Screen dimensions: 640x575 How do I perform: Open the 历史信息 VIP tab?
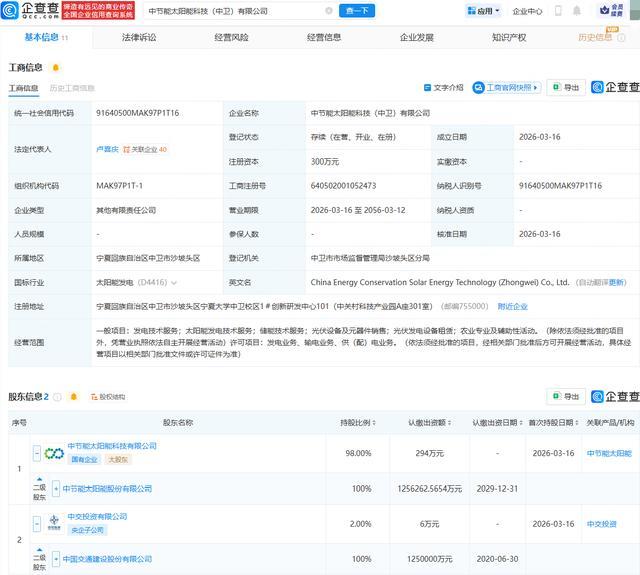[x=596, y=37]
